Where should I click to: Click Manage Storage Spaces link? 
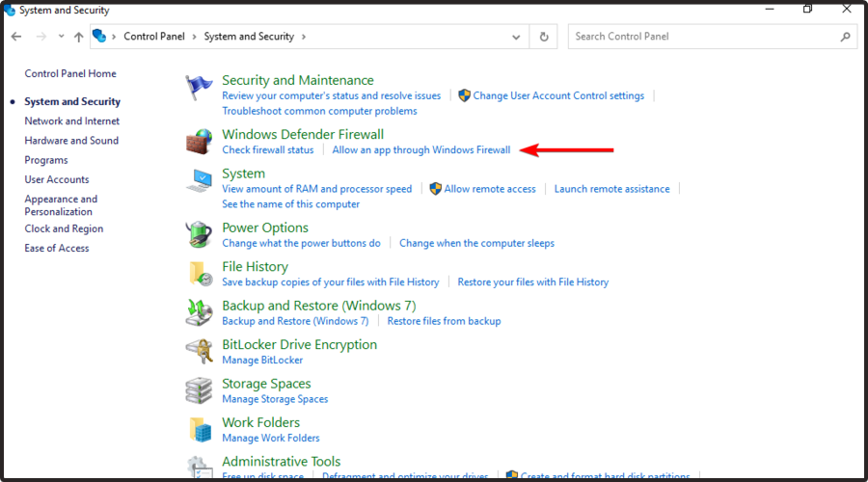(275, 399)
